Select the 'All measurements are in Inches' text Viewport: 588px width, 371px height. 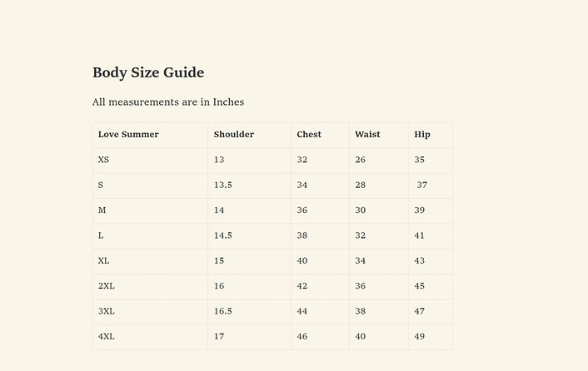168,101
